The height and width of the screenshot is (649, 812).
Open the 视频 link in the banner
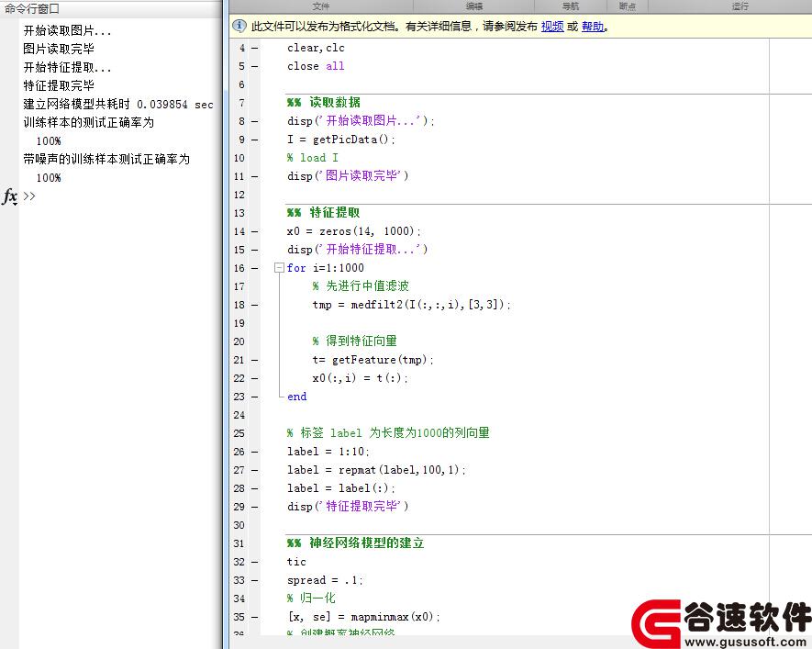pos(552,27)
